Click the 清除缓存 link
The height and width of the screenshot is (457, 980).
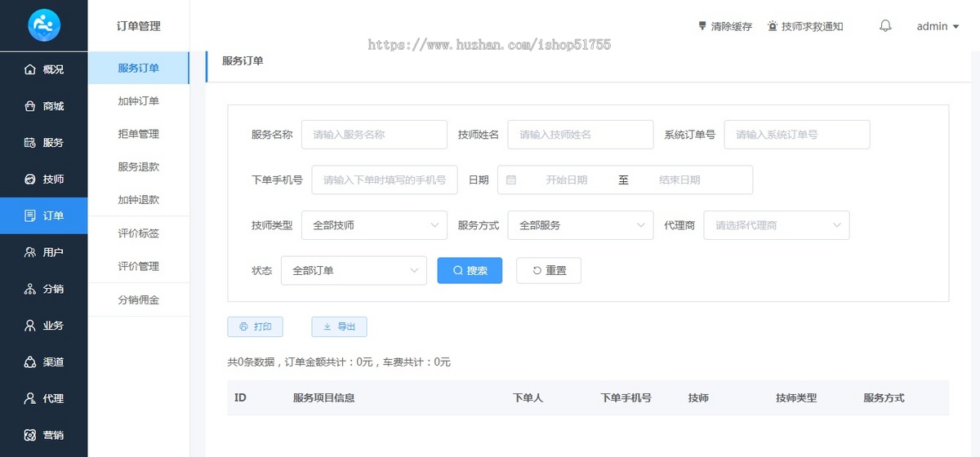(724, 26)
